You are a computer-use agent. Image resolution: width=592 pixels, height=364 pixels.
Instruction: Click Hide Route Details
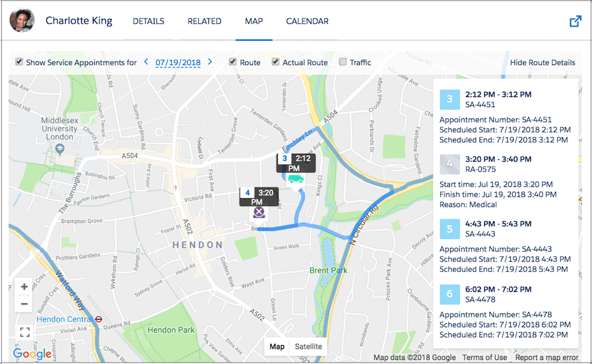542,62
